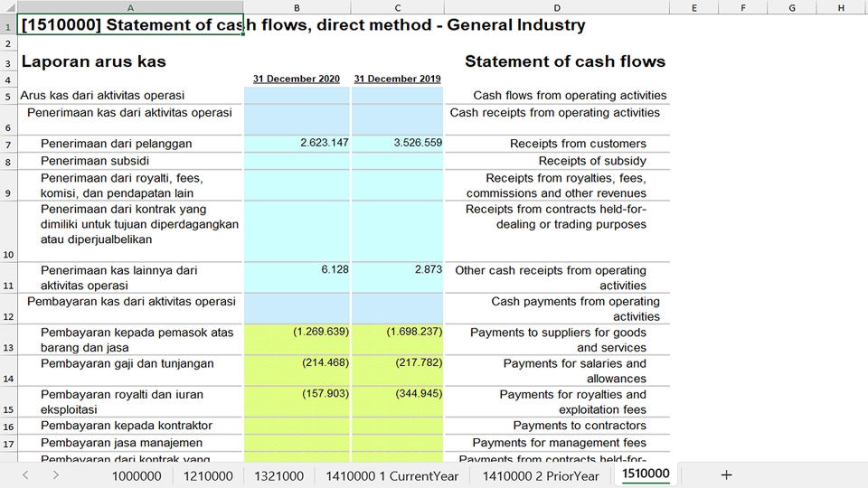The image size is (868, 488).
Task: Open sheet tab 1210000
Action: click(208, 476)
